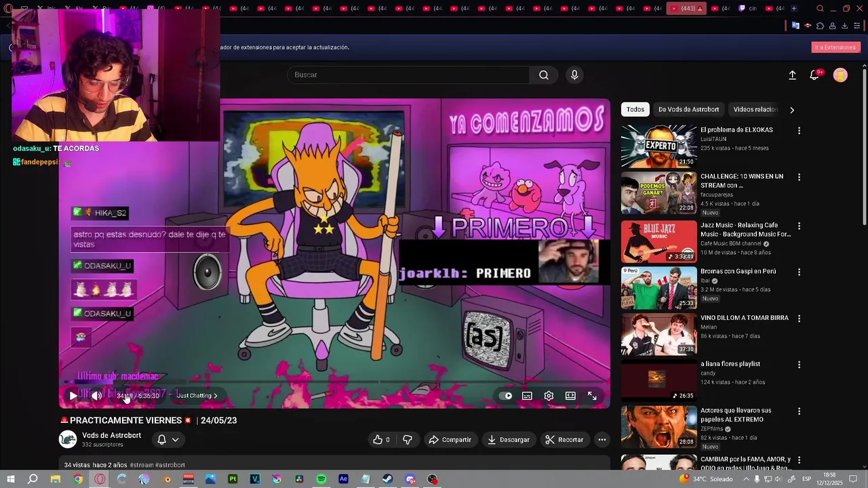Click the Compartir share button

pos(450,440)
